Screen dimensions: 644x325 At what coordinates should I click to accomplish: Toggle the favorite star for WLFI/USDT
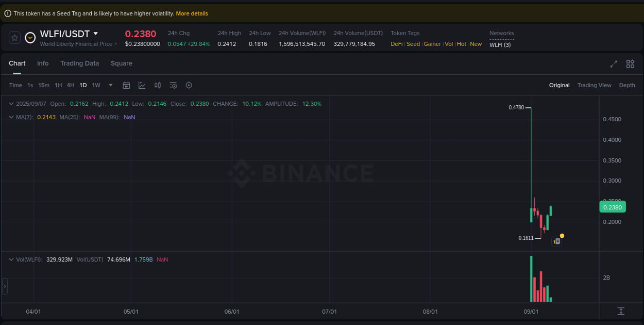[14, 37]
